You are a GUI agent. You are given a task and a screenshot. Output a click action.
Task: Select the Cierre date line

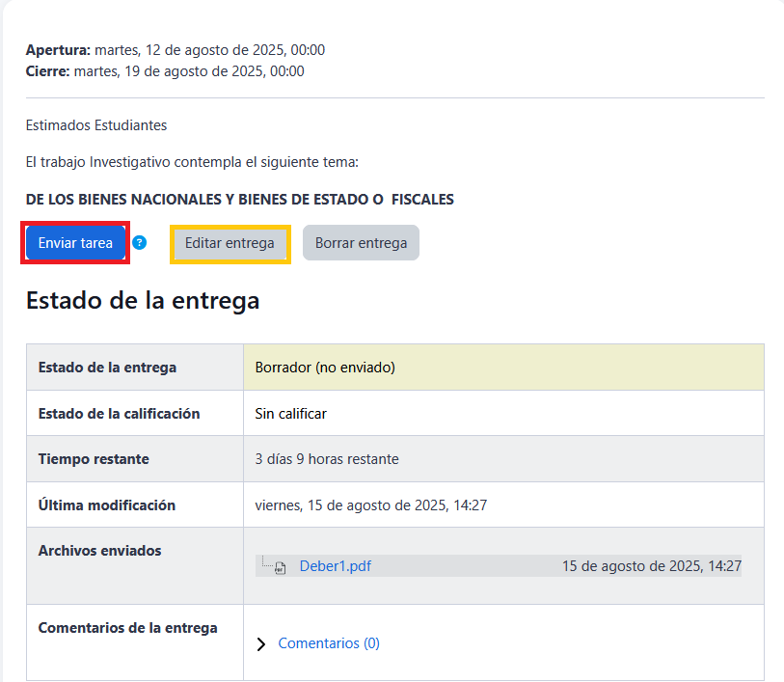click(x=165, y=70)
